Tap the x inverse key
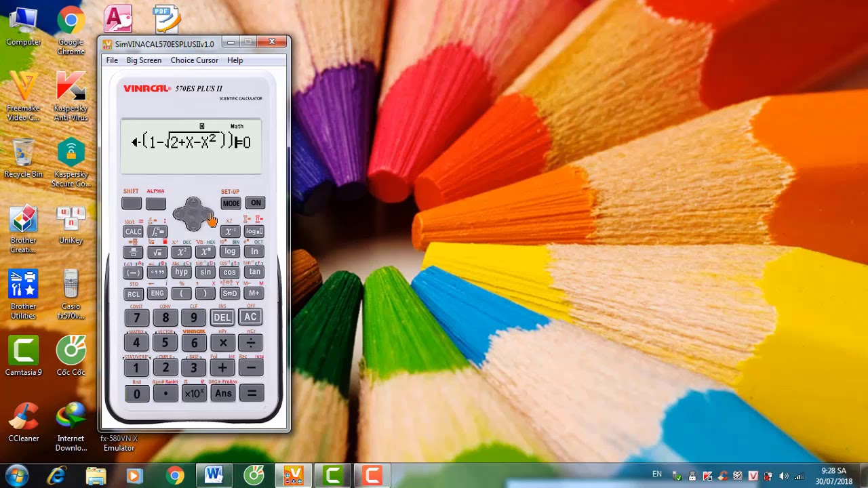Image resolution: width=868 pixels, height=488 pixels. coord(230,232)
